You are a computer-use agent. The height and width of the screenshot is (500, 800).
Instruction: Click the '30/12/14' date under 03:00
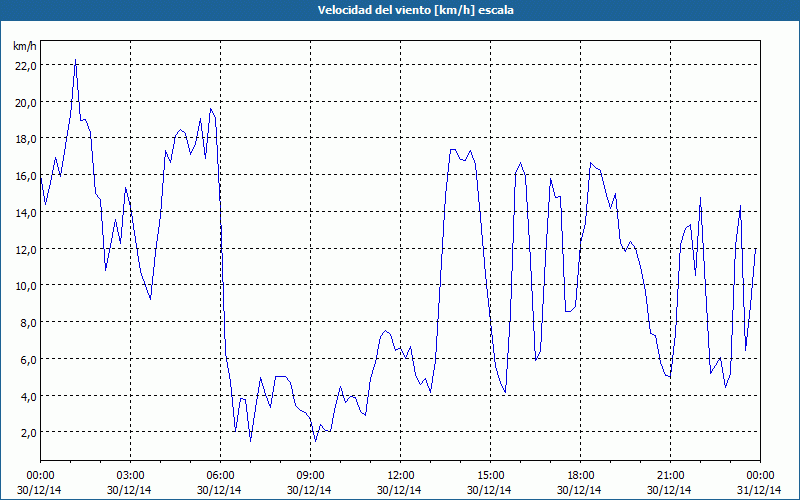[129, 490]
